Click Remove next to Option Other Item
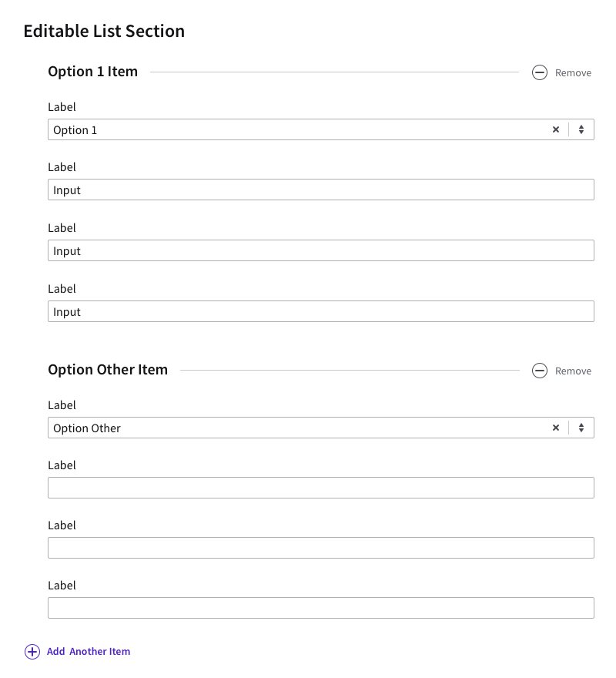Screen dimensions: 616x678 (573, 371)
